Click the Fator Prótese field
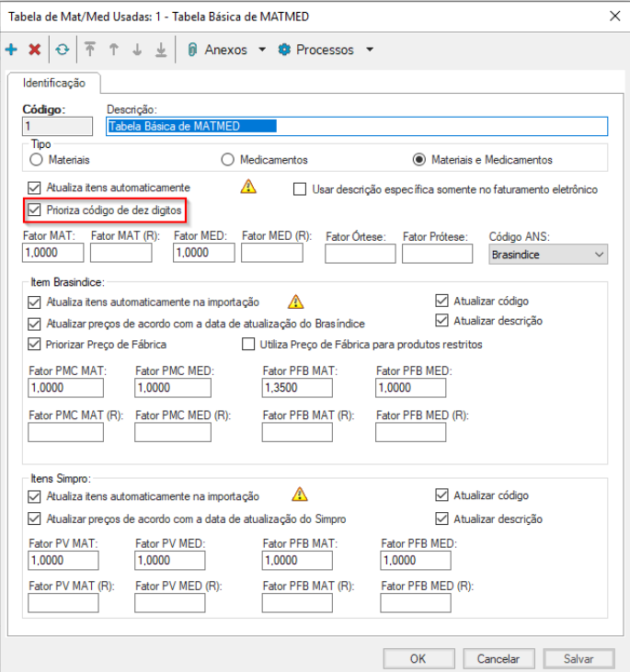 pos(438,254)
